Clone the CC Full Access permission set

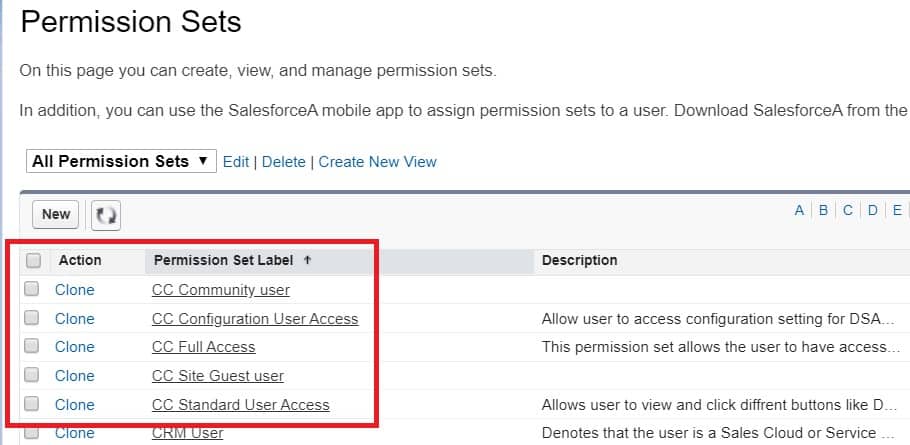pos(75,347)
